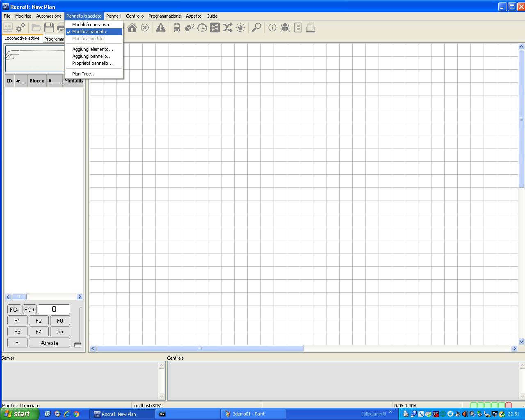Image resolution: width=525 pixels, height=420 pixels.
Task: Click the list document icon
Action: [x=298, y=27]
